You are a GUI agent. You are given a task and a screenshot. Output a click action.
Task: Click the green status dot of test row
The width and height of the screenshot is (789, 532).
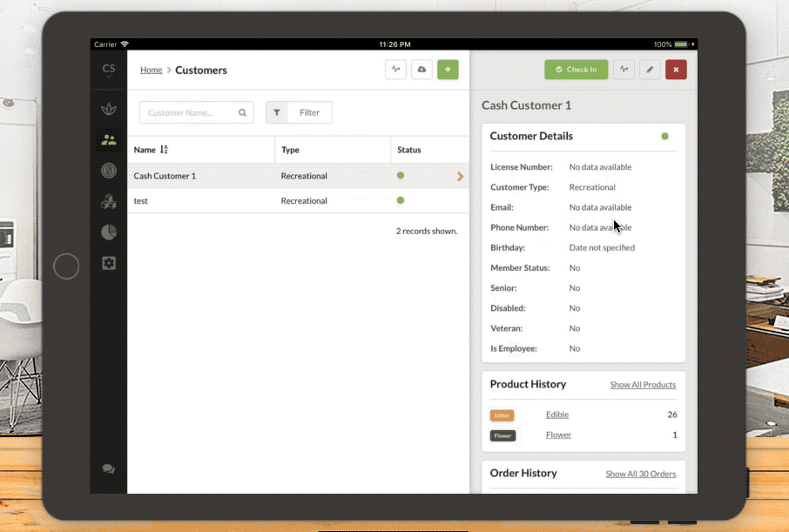pyautogui.click(x=401, y=200)
